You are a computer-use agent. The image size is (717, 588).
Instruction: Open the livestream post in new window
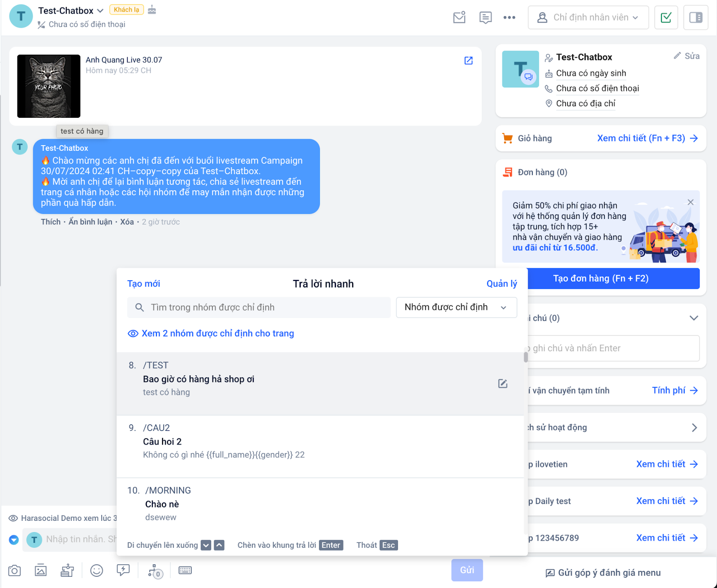coord(468,60)
